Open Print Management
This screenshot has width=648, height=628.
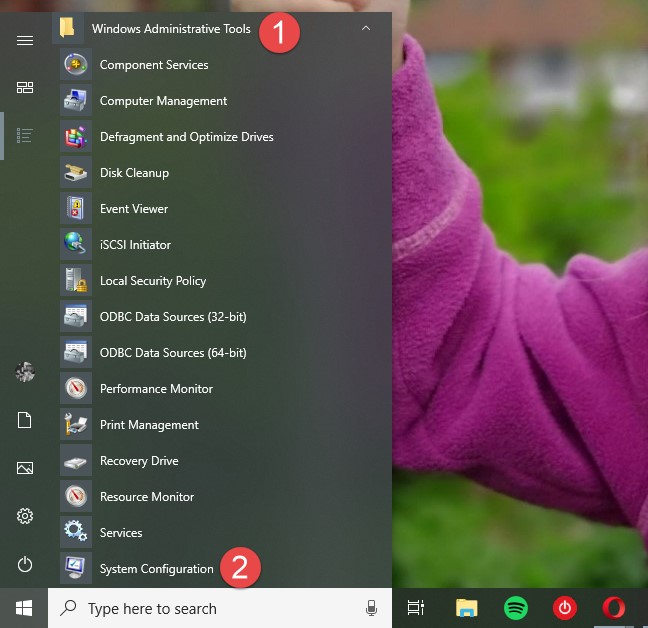pos(148,425)
